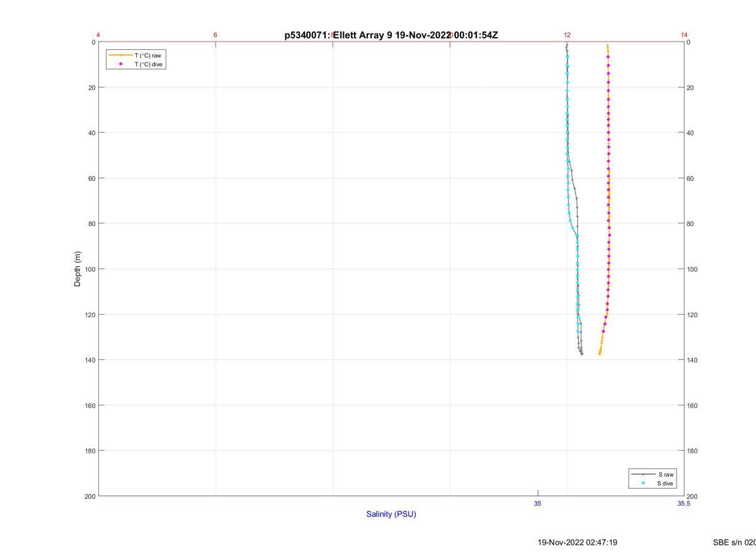Viewport: 756px width, 558px height.
Task: Click the red top-axis tick label '6'
Action: [215, 35]
